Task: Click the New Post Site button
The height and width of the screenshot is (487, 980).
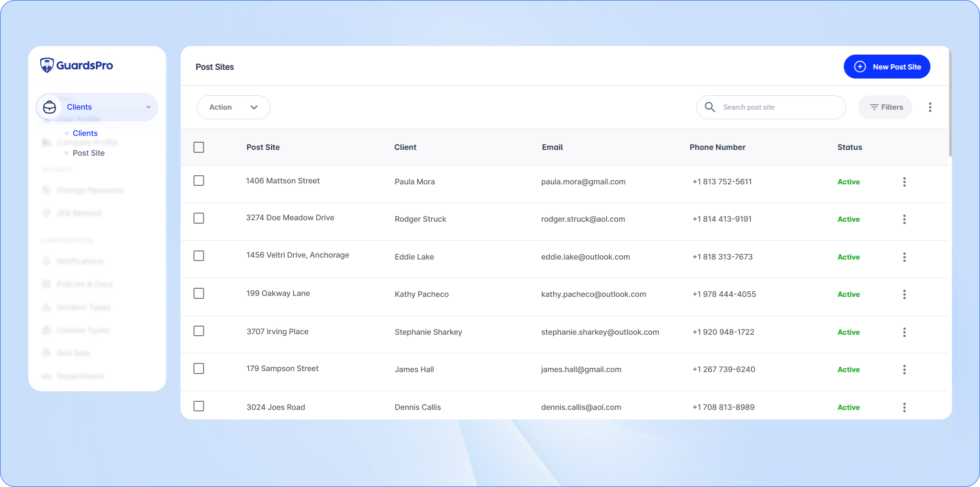Action: click(x=887, y=67)
